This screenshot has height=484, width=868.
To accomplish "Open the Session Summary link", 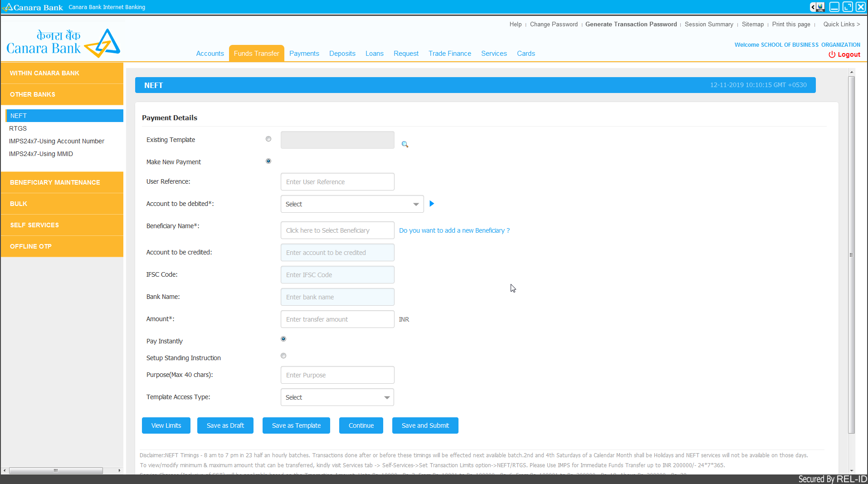I will pos(709,24).
